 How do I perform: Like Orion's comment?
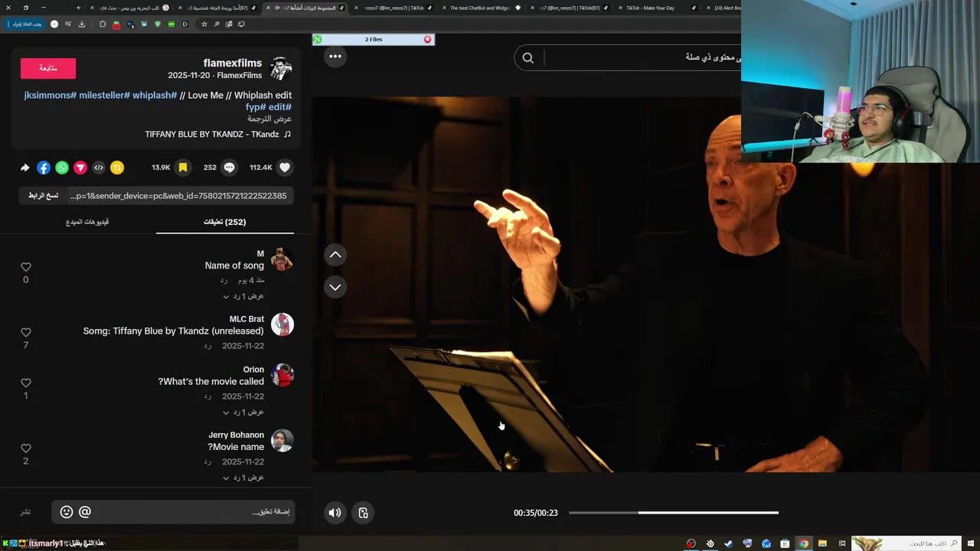[26, 383]
